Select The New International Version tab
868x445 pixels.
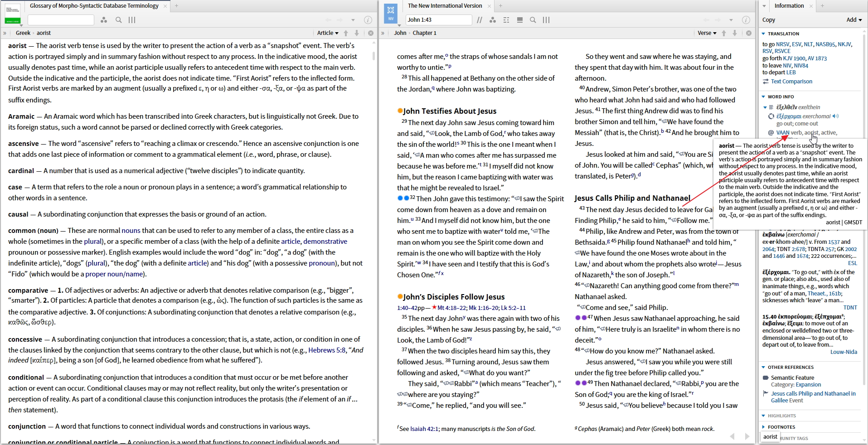(445, 6)
